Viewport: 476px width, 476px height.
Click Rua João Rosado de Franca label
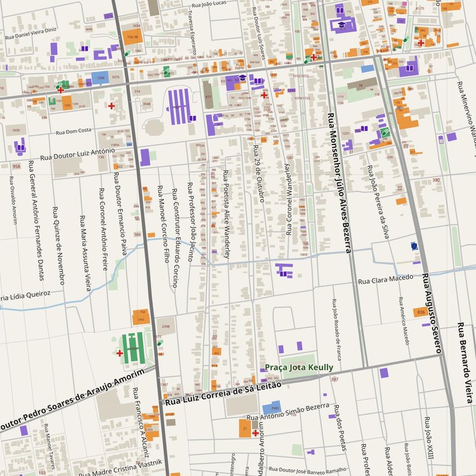(x=337, y=330)
